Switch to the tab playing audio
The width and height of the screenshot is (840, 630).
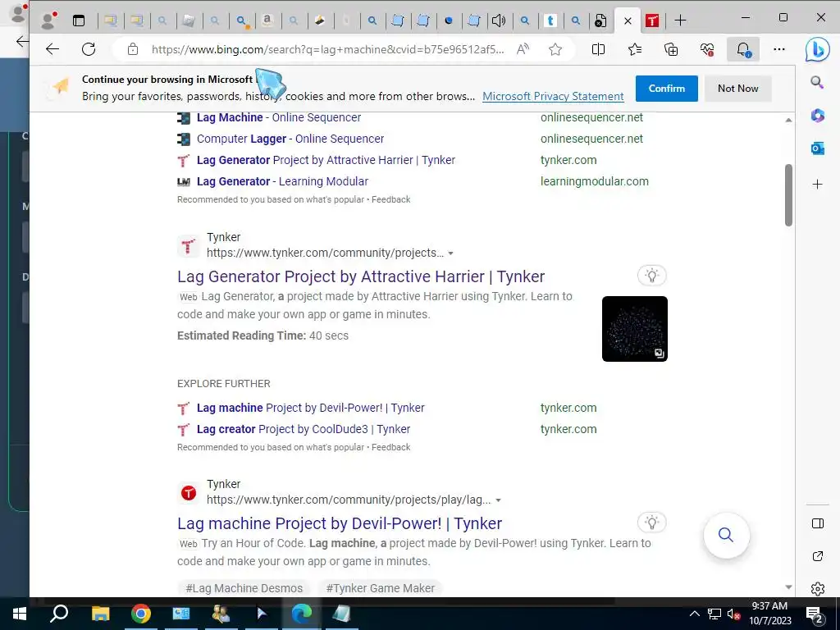499,21
